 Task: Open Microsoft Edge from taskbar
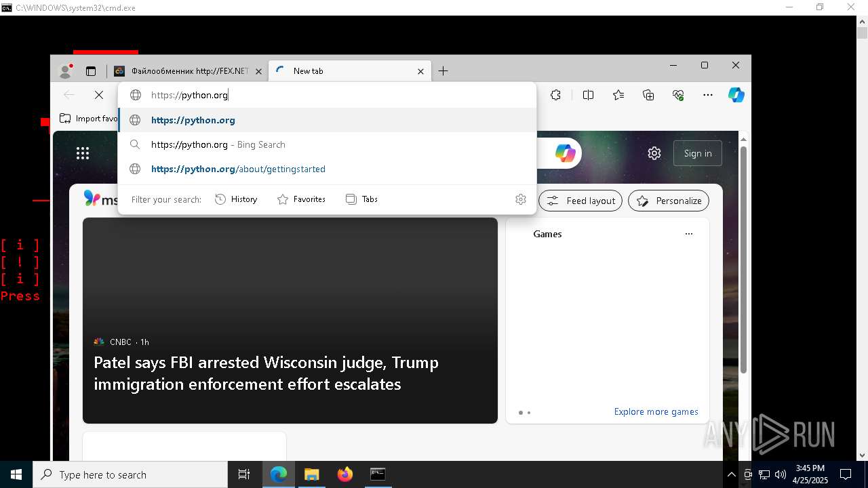click(279, 474)
